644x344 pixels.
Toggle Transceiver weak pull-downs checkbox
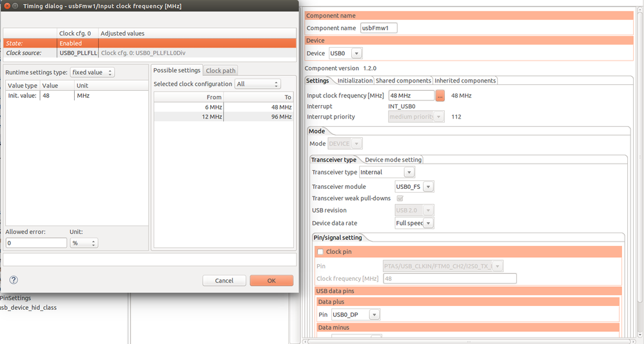tap(400, 198)
